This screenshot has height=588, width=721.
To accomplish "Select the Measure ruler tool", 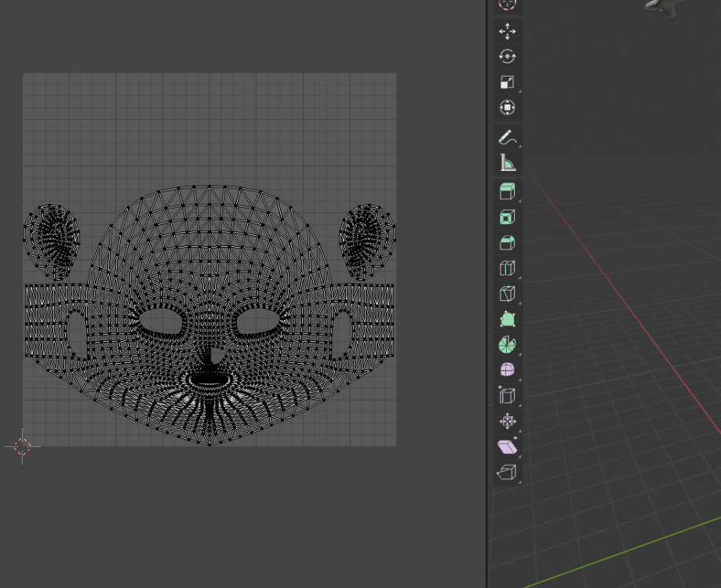I will click(x=508, y=163).
